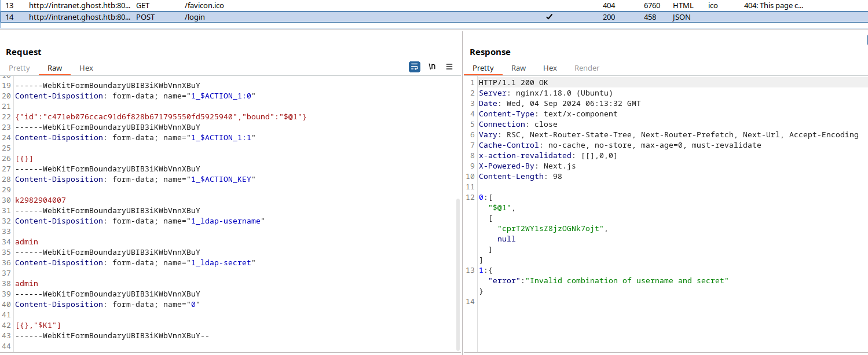
Task: Click the JSON id line 22 in request
Action: 161,117
